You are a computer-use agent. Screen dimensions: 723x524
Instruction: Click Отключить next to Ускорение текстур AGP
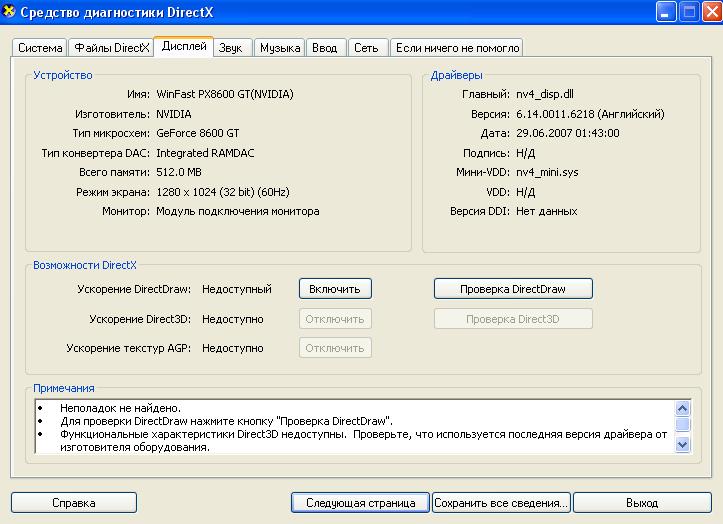pos(335,348)
